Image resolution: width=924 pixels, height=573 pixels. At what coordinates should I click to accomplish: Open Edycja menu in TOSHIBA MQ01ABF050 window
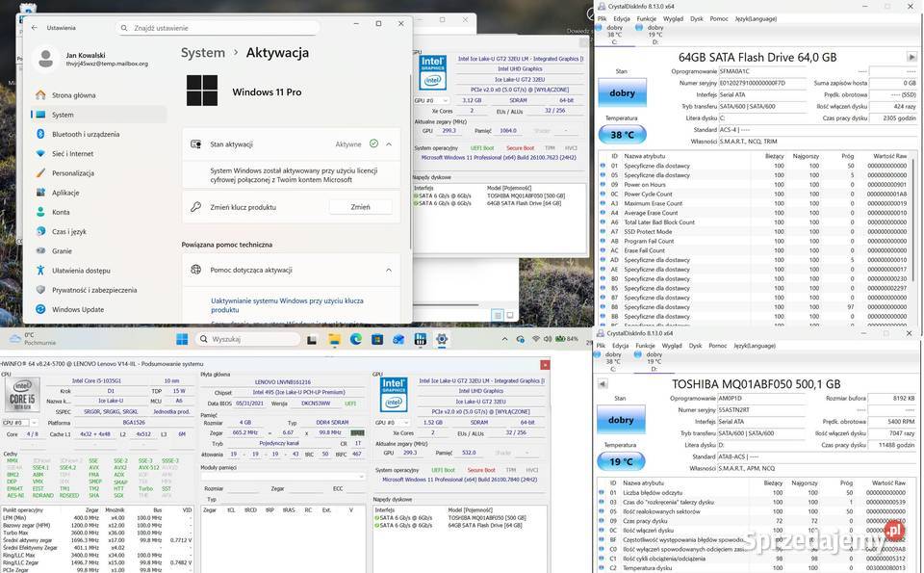coord(620,346)
